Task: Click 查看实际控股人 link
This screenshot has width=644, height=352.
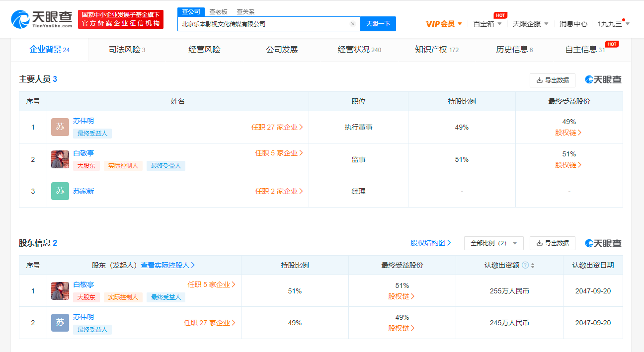Action: click(168, 265)
